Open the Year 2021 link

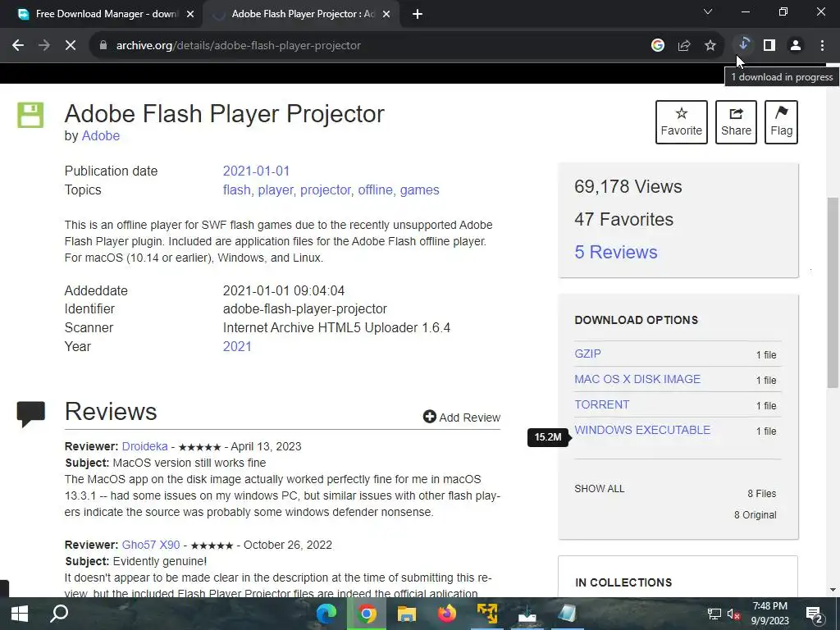pyautogui.click(x=237, y=346)
